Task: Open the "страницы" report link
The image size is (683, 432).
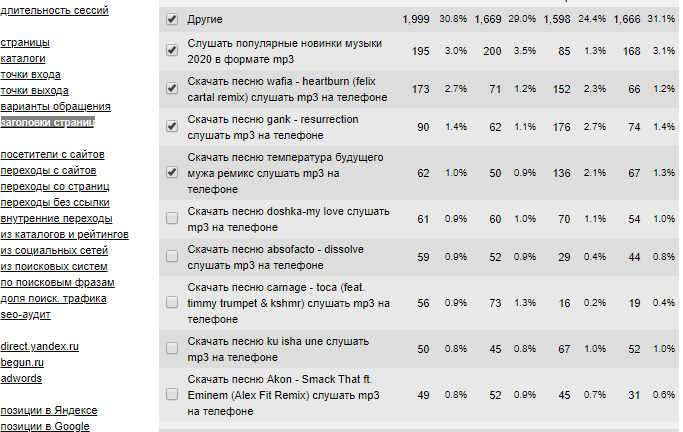Action: [x=25, y=43]
